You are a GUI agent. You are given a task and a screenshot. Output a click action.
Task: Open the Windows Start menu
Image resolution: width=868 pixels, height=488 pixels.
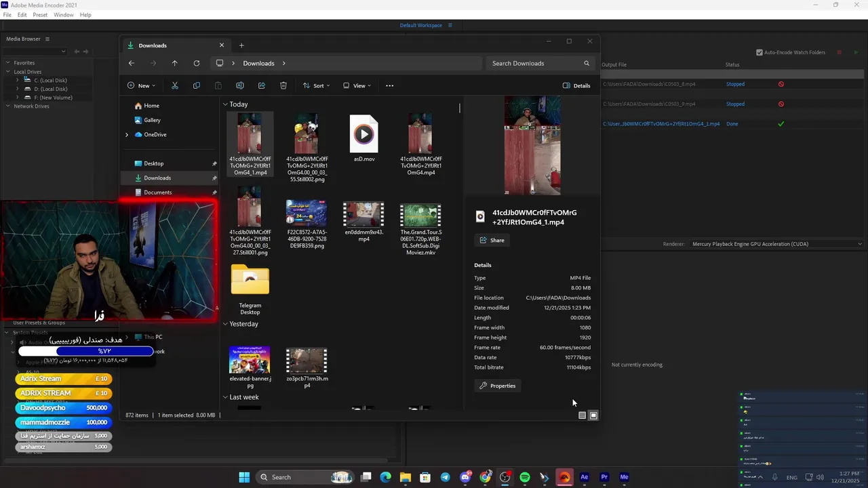(x=244, y=477)
